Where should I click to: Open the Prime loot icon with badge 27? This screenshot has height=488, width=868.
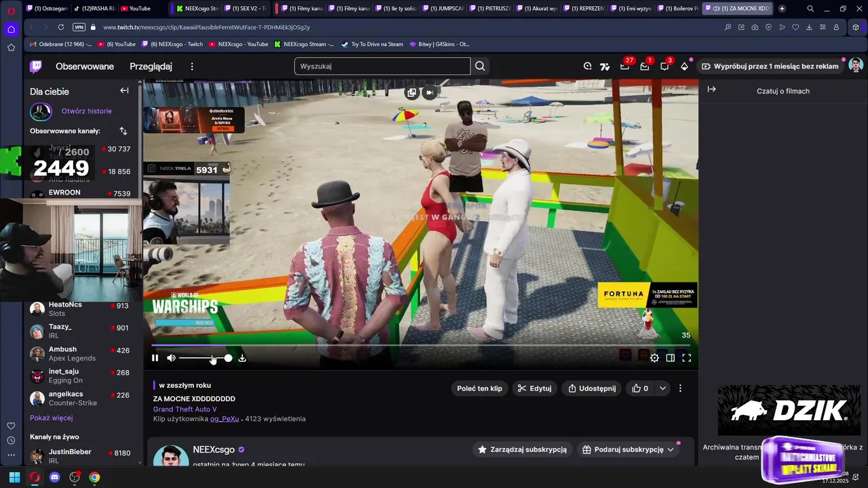click(625, 66)
